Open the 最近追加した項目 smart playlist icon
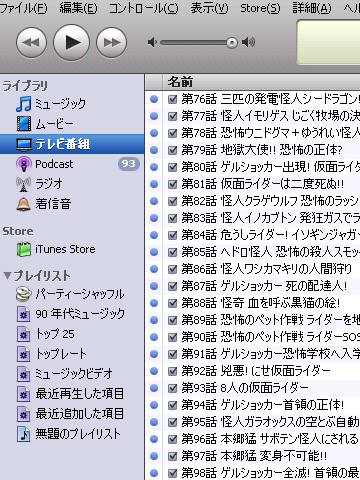360x480 pixels. pyautogui.click(x=24, y=414)
